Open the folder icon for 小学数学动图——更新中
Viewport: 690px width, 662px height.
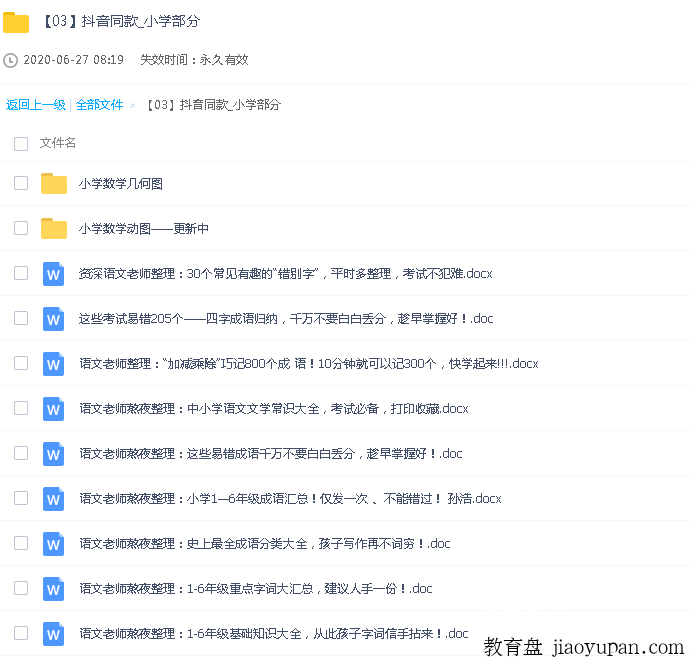54,228
